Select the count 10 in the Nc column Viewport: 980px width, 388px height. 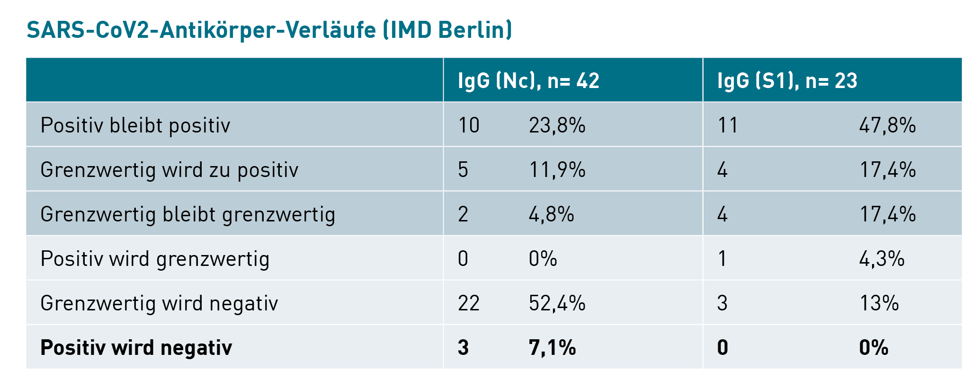tap(469, 125)
